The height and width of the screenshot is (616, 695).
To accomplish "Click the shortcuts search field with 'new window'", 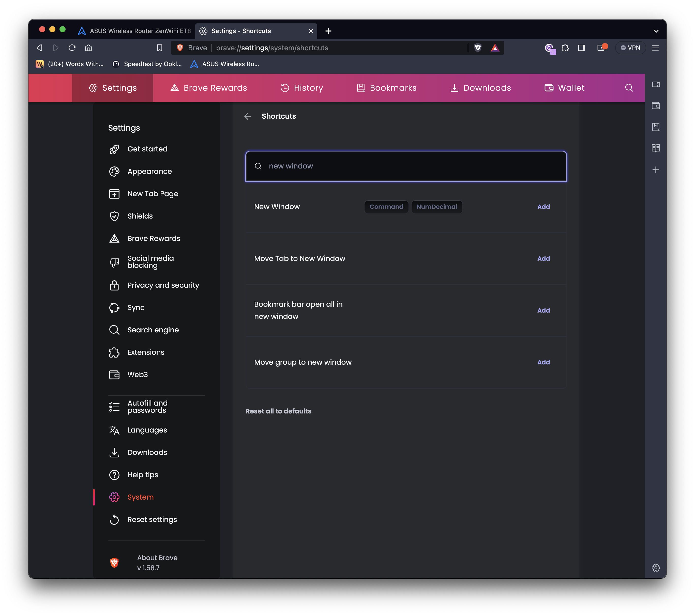I will pos(406,166).
